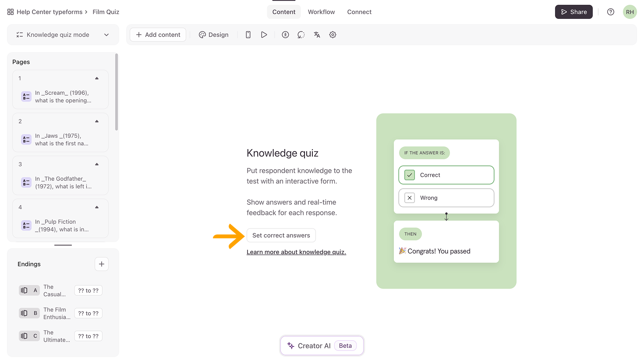The image size is (644, 364).
Task: Open the settings gear in toolbar
Action: point(333,35)
